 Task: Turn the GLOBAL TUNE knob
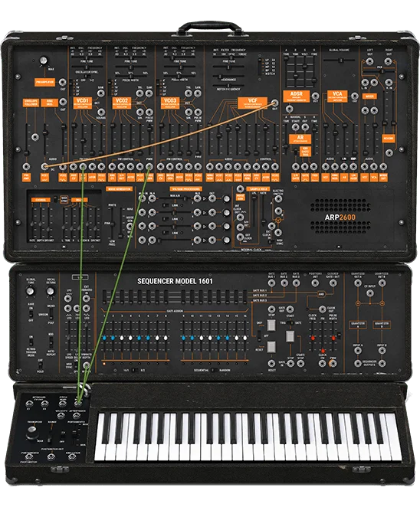pyautogui.click(x=30, y=291)
